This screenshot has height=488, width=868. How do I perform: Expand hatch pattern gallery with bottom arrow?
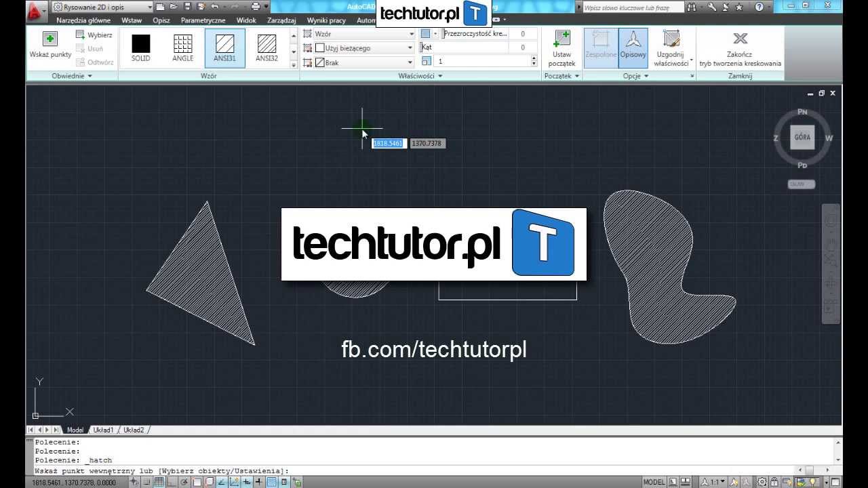tap(294, 64)
